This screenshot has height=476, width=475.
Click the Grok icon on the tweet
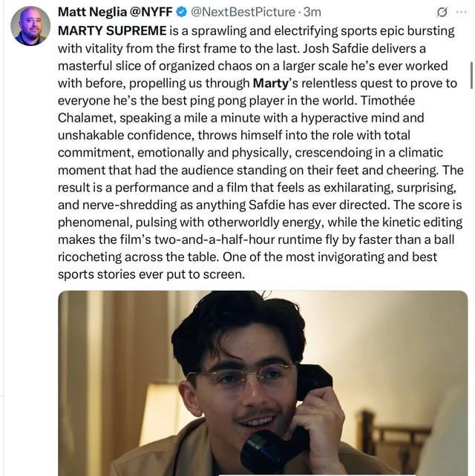coord(442,12)
